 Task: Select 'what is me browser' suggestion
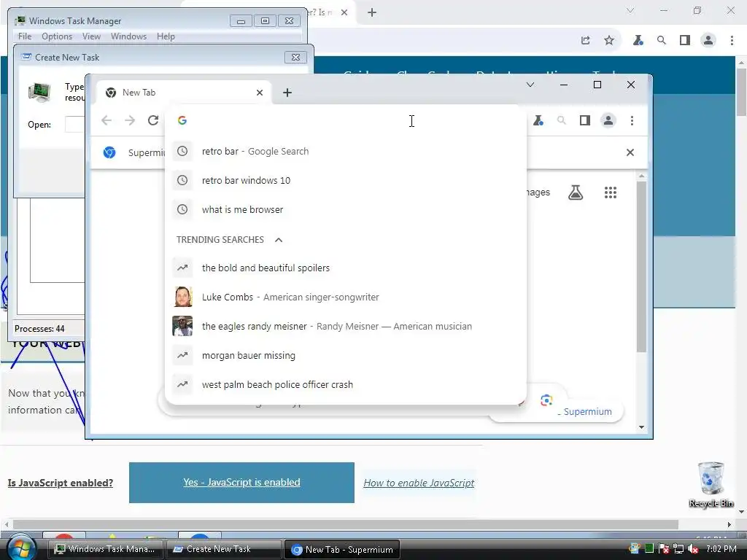[346, 209]
